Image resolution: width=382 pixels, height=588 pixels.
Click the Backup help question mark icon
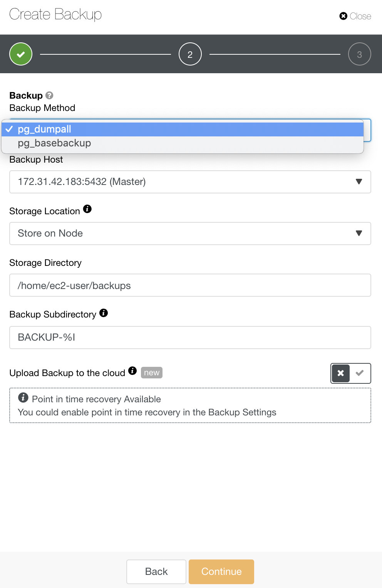pos(49,95)
